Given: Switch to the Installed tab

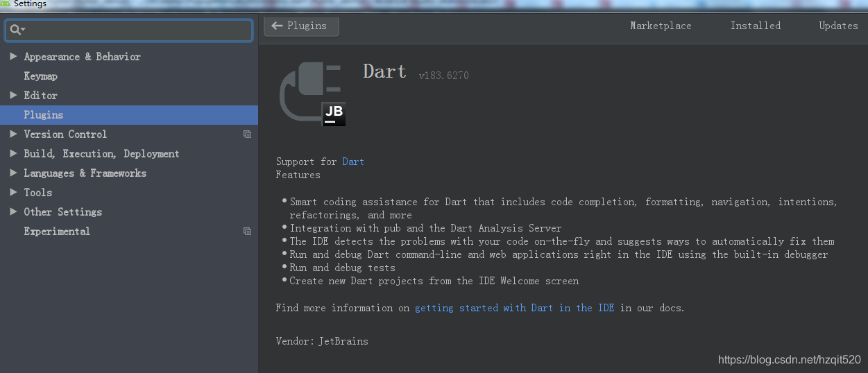Looking at the screenshot, I should [x=756, y=26].
